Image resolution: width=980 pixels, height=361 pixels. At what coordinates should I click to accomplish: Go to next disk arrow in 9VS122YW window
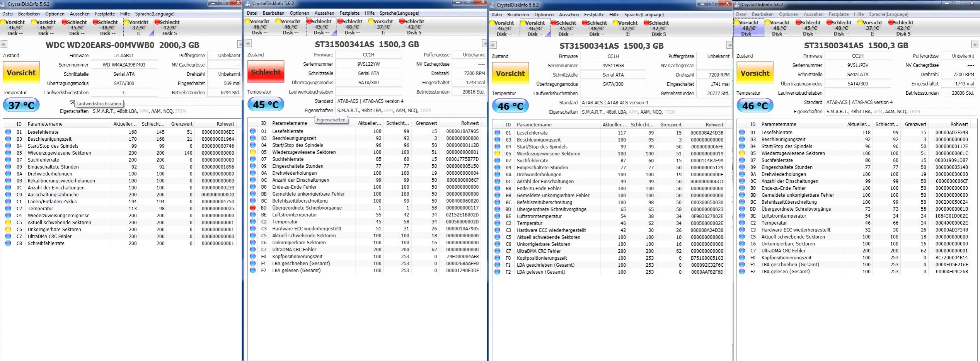pos(485,43)
